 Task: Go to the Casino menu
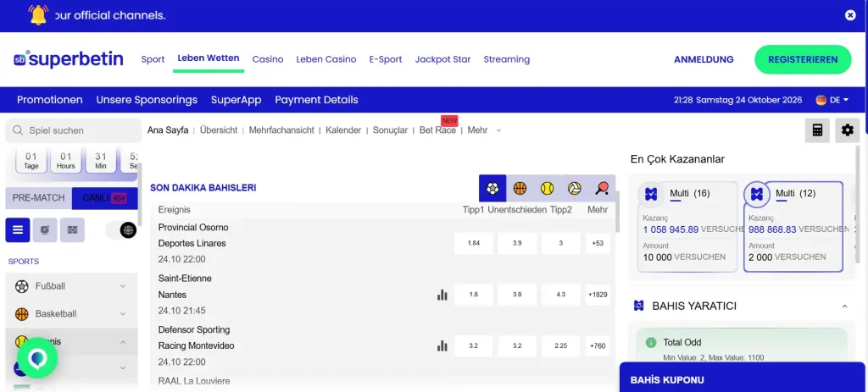268,59
